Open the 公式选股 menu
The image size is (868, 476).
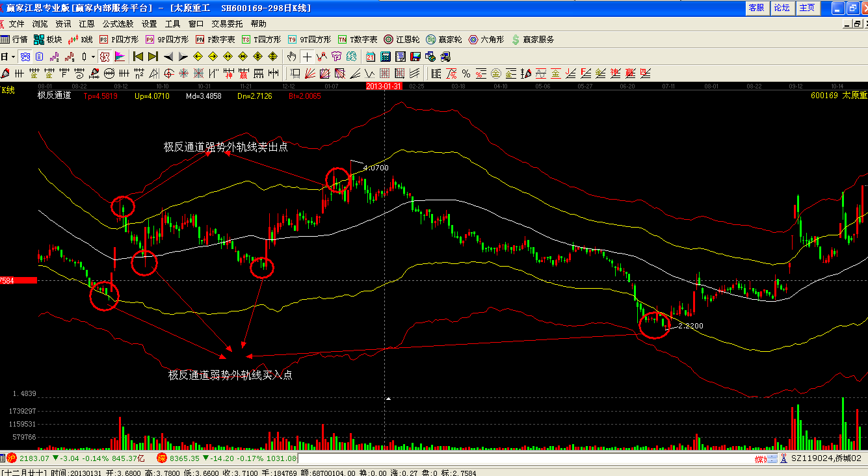[x=118, y=24]
